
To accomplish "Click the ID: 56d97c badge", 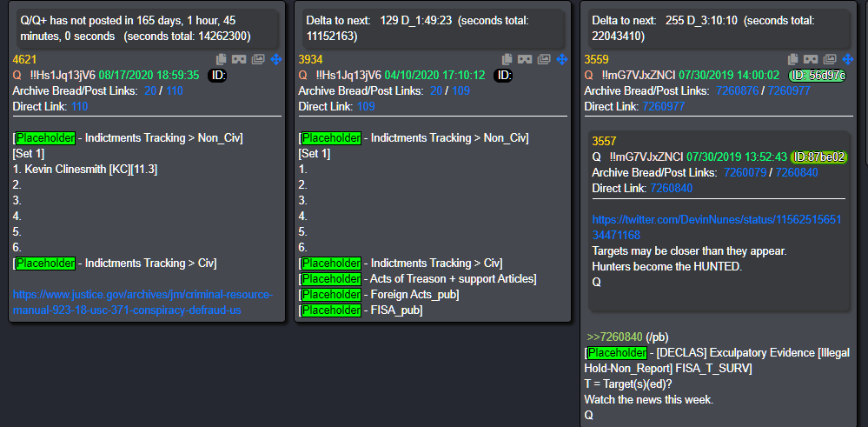I will [817, 76].
